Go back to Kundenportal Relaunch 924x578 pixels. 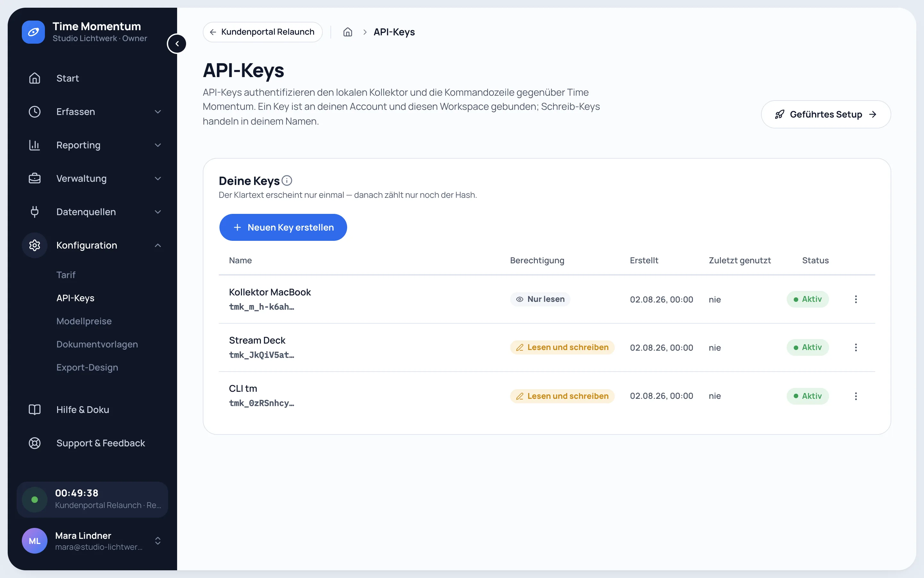[x=263, y=32]
